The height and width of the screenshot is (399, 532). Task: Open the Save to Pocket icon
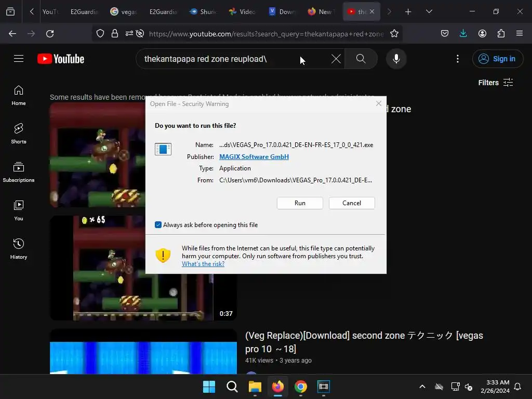click(445, 34)
